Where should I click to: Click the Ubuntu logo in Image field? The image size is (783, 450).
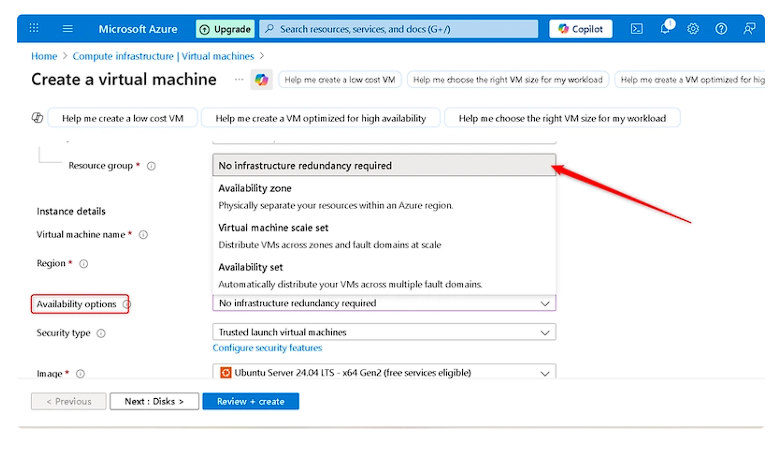point(226,373)
